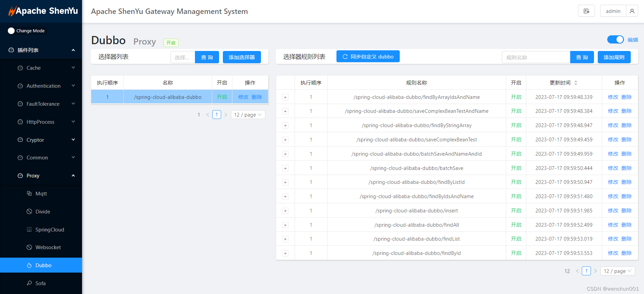Click 修改 for the findAll rule

click(613, 225)
